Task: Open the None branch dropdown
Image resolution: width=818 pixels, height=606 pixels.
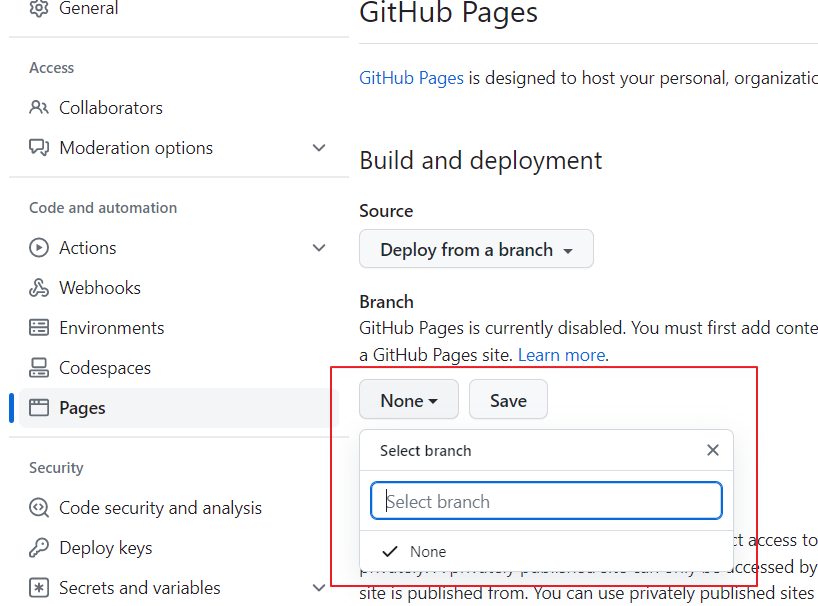Action: (x=409, y=400)
